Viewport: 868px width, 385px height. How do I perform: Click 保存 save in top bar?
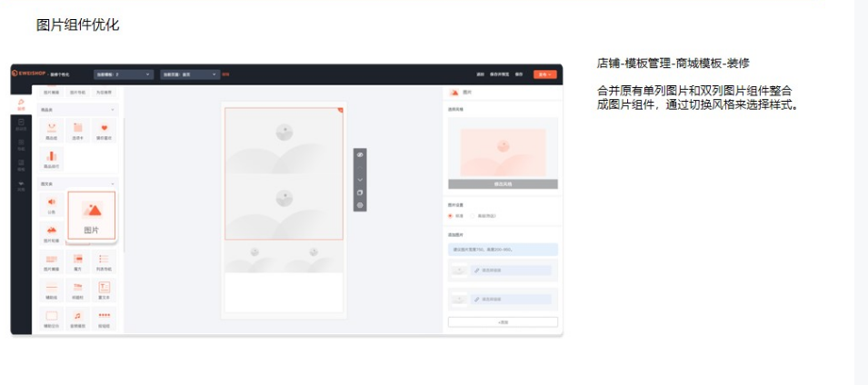pyautogui.click(x=519, y=74)
